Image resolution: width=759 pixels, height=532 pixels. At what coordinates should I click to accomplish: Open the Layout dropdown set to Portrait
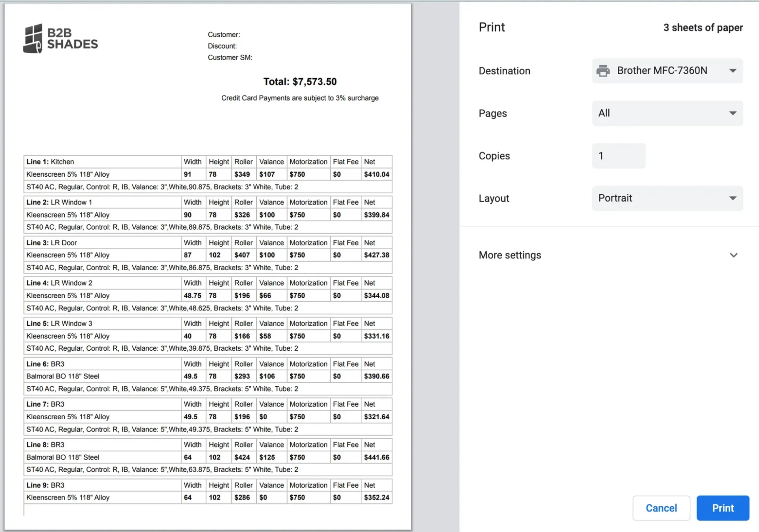point(667,198)
